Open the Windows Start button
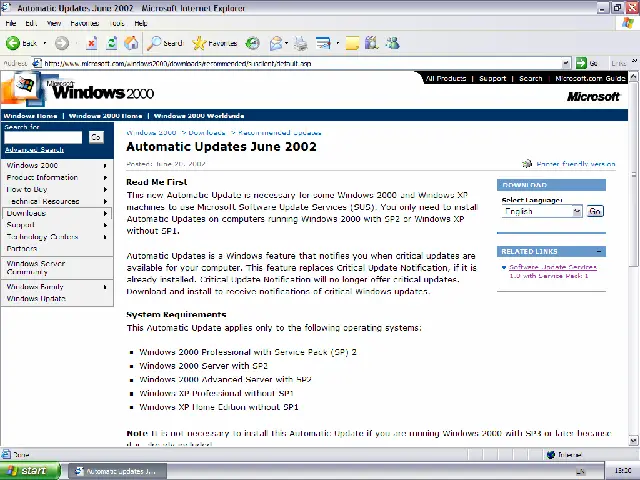Screen dimensions: 640x480 pyautogui.click(x=30, y=471)
